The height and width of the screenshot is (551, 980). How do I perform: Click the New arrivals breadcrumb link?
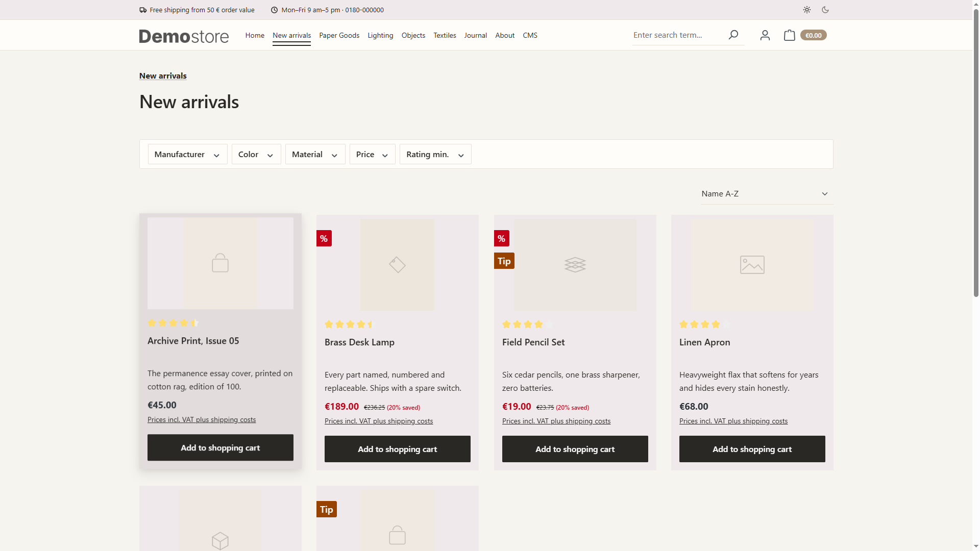[163, 76]
